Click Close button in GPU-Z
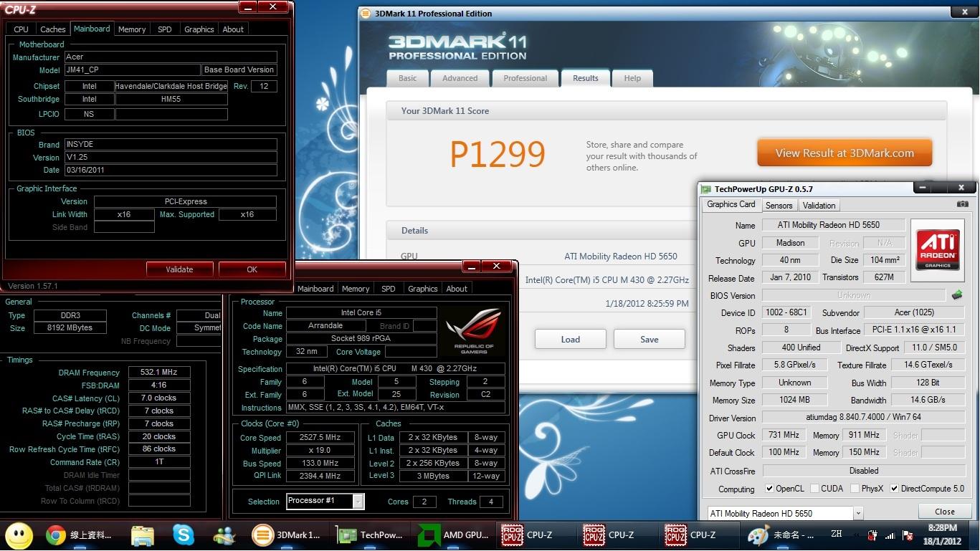Image resolution: width=980 pixels, height=551 pixels. click(945, 512)
